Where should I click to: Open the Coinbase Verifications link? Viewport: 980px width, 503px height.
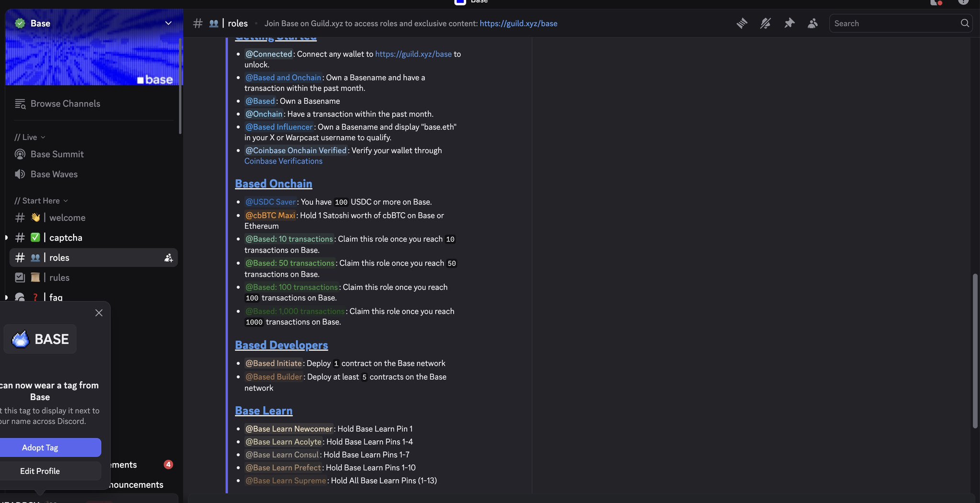(x=283, y=161)
